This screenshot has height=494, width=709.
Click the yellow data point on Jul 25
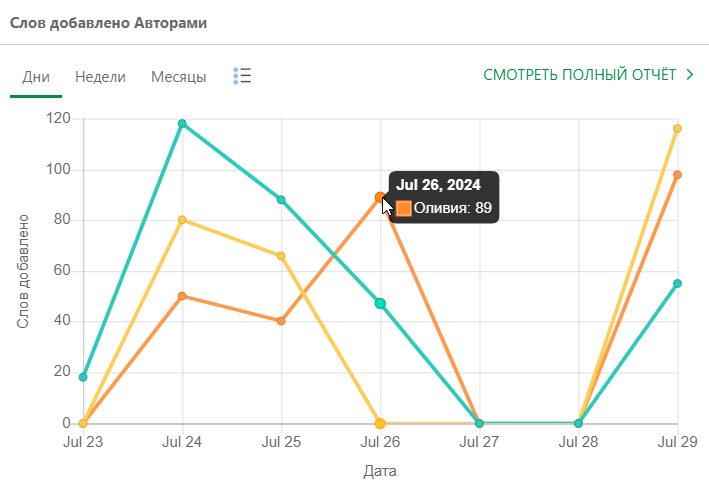[x=281, y=256]
